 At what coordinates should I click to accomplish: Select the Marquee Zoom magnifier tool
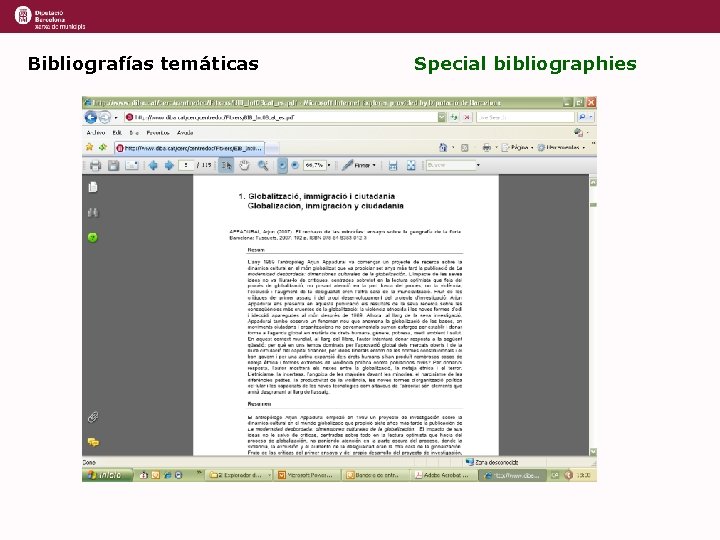(x=263, y=165)
